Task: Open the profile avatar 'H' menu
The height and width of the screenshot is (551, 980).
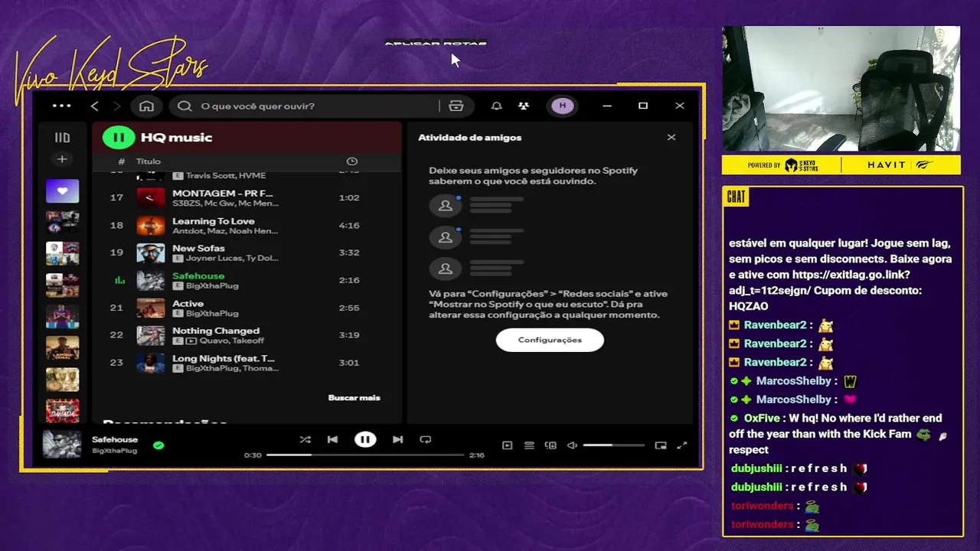Action: point(563,106)
